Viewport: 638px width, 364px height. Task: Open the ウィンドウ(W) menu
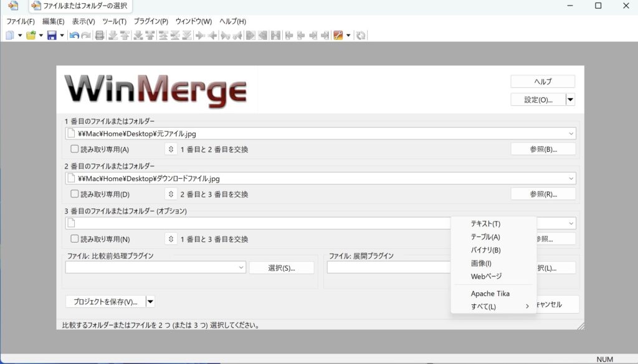click(x=194, y=21)
